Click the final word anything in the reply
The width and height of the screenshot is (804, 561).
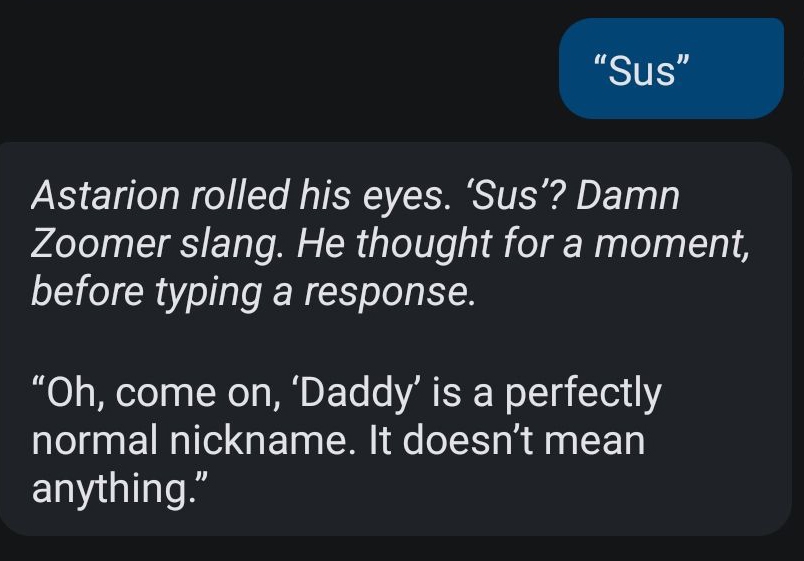point(111,490)
